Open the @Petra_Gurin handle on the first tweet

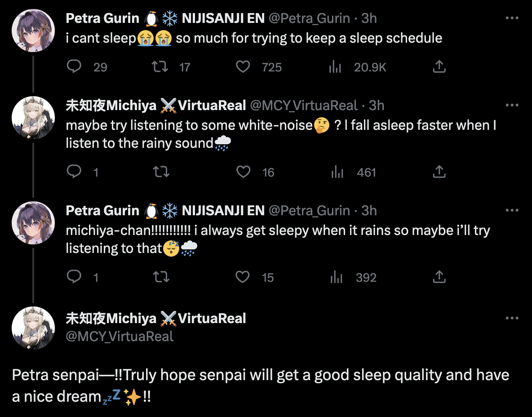pyautogui.click(x=309, y=18)
